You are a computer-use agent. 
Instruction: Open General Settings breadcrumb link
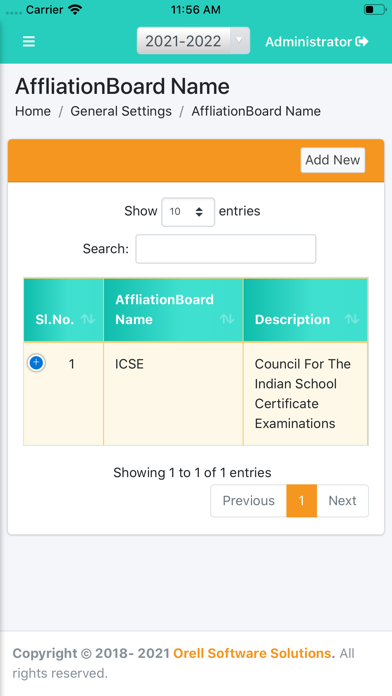coord(121,111)
